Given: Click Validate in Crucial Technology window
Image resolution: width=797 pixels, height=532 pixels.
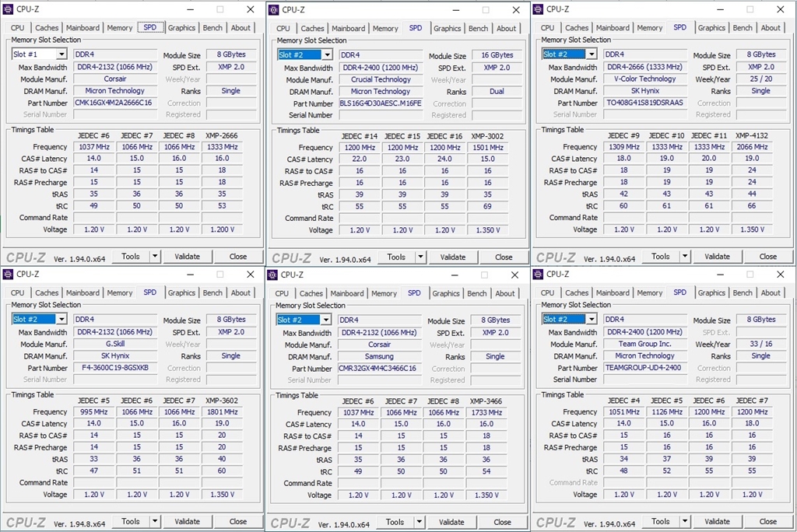Looking at the screenshot, I should [x=452, y=257].
